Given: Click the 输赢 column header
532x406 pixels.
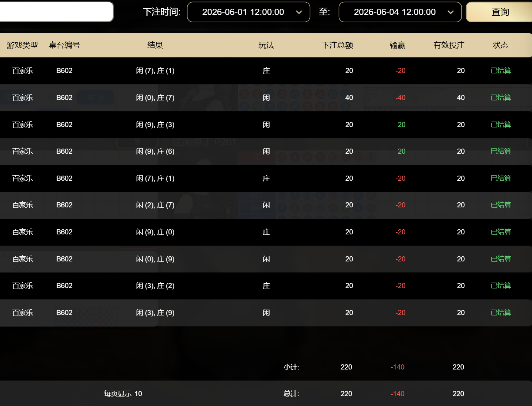Looking at the screenshot, I should click(398, 45).
